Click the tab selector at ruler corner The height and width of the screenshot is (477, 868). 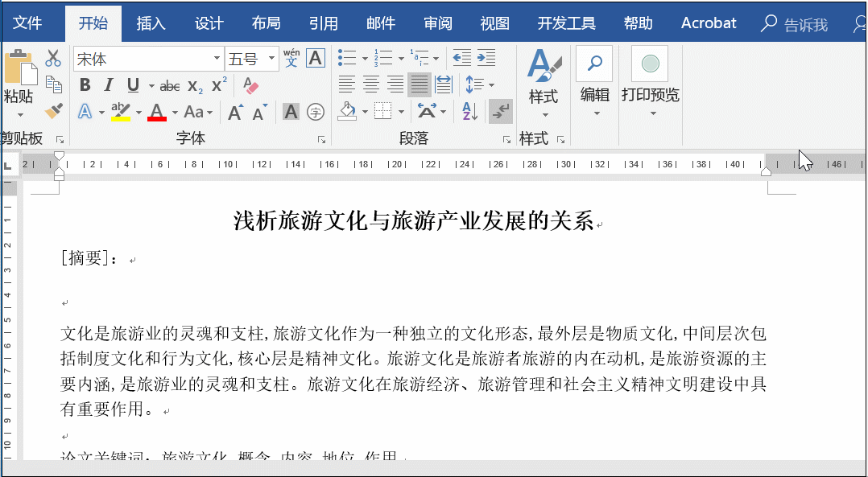(x=8, y=165)
